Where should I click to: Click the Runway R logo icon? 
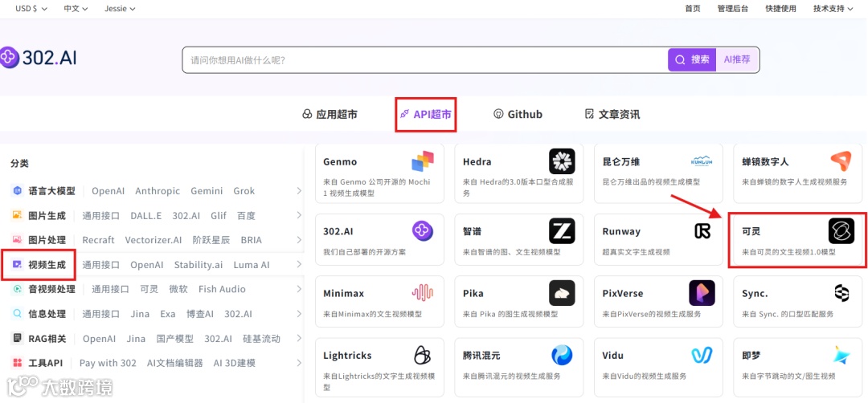pyautogui.click(x=702, y=231)
